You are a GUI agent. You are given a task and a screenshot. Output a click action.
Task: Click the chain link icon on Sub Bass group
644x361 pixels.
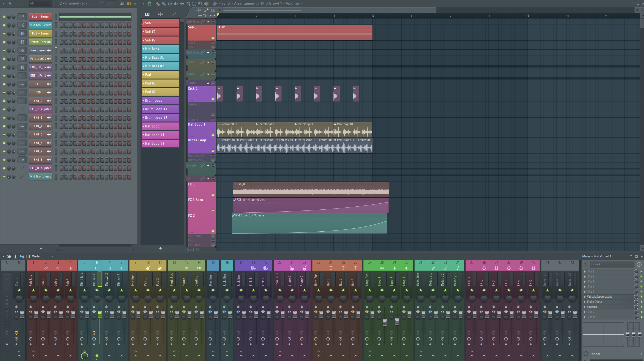202,22
